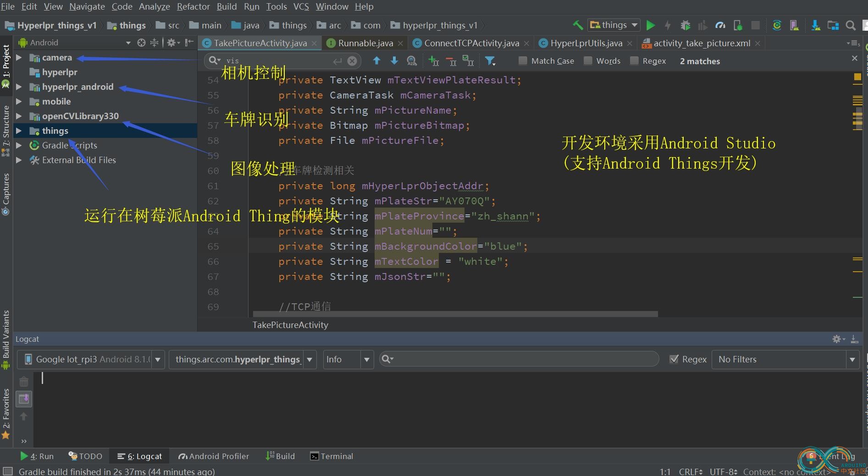Close the find bar
The image size is (868, 476).
tap(854, 58)
